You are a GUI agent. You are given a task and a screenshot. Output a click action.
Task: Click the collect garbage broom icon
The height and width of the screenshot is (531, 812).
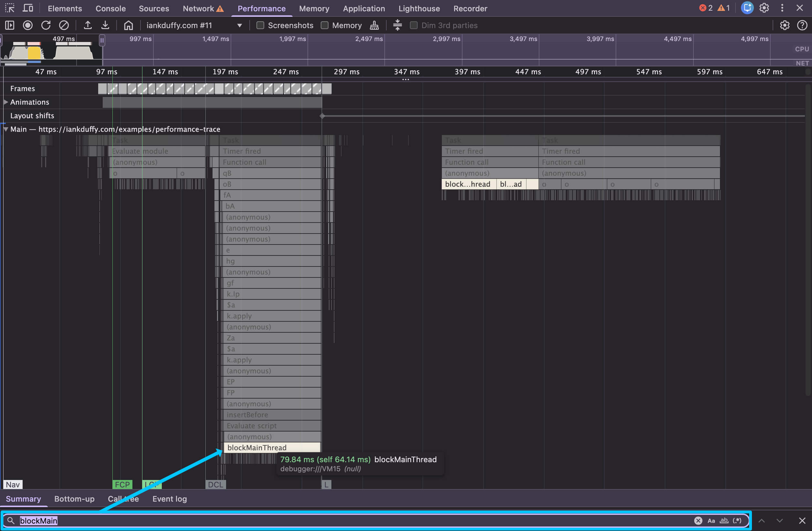[x=374, y=25]
